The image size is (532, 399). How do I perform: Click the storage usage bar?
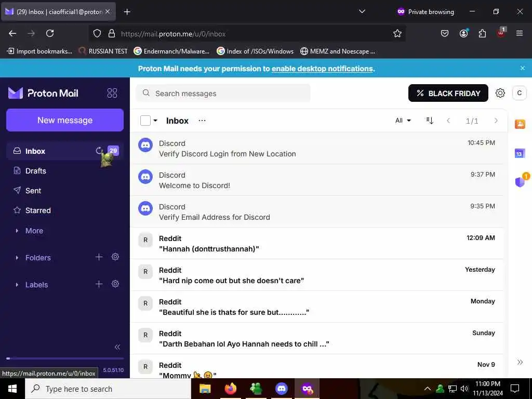65,358
